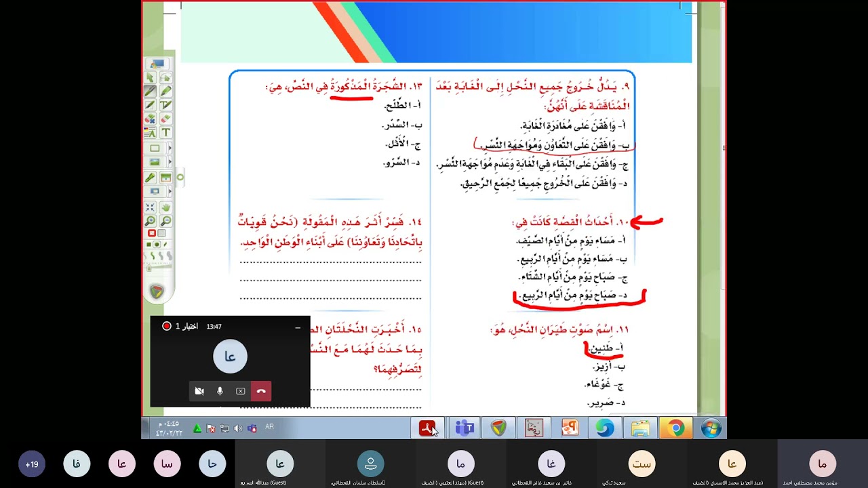This screenshot has height=488, width=868.
Task: Click the shield logo at the toolbar bottom
Action: (x=157, y=292)
